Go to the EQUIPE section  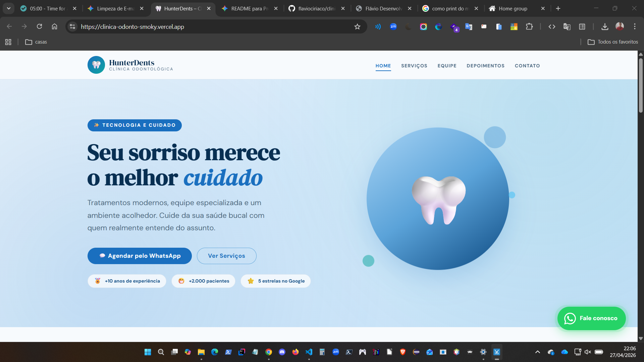pos(447,66)
